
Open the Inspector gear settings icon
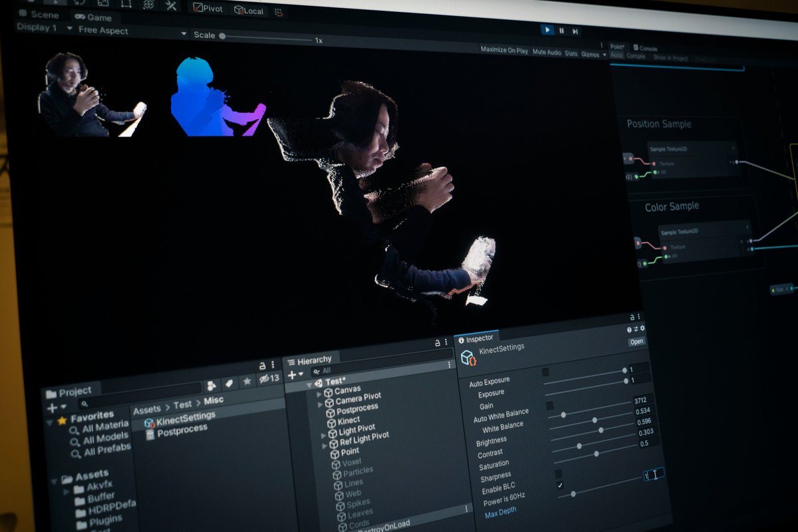click(x=642, y=329)
